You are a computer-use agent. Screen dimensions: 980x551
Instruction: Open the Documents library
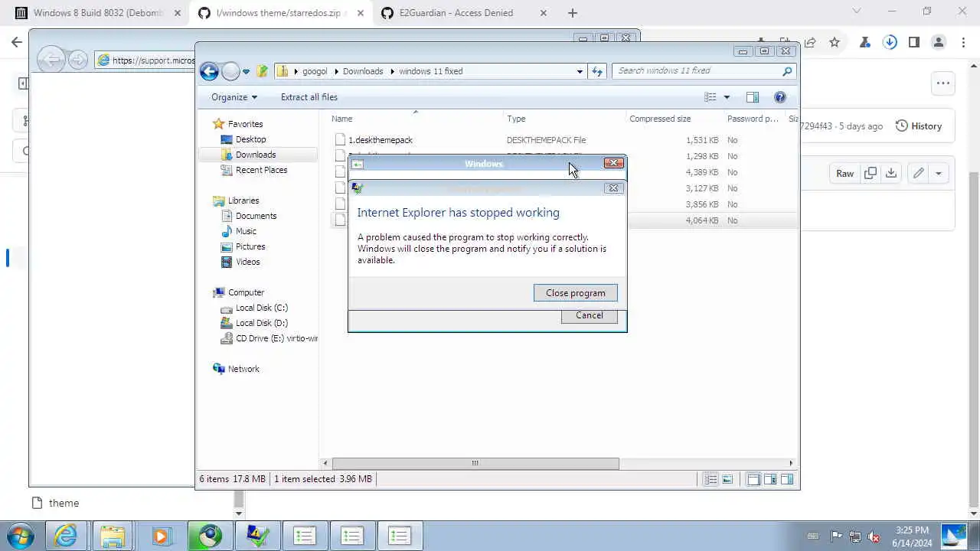256,216
